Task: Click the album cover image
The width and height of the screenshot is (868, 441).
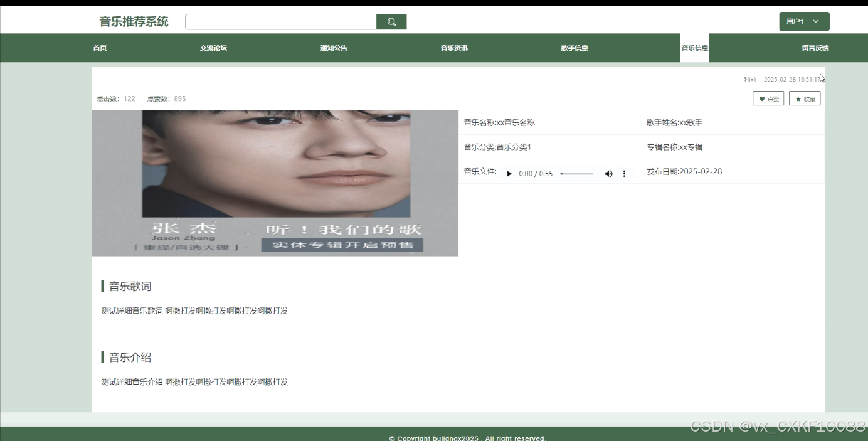Action: pyautogui.click(x=275, y=183)
